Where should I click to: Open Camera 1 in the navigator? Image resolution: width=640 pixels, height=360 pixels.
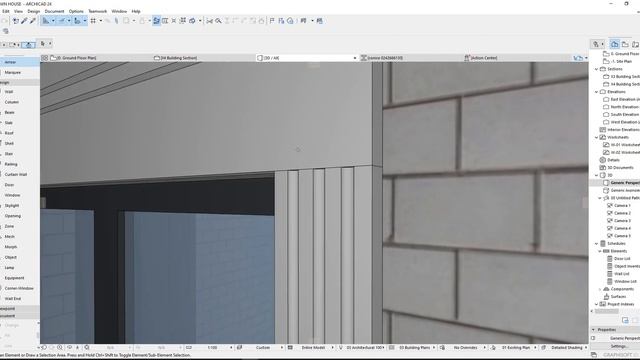coord(622,205)
